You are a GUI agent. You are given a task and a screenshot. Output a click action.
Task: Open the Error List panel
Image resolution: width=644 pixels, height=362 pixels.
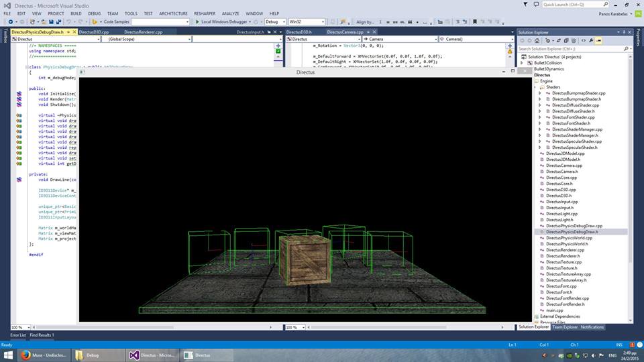click(x=18, y=335)
